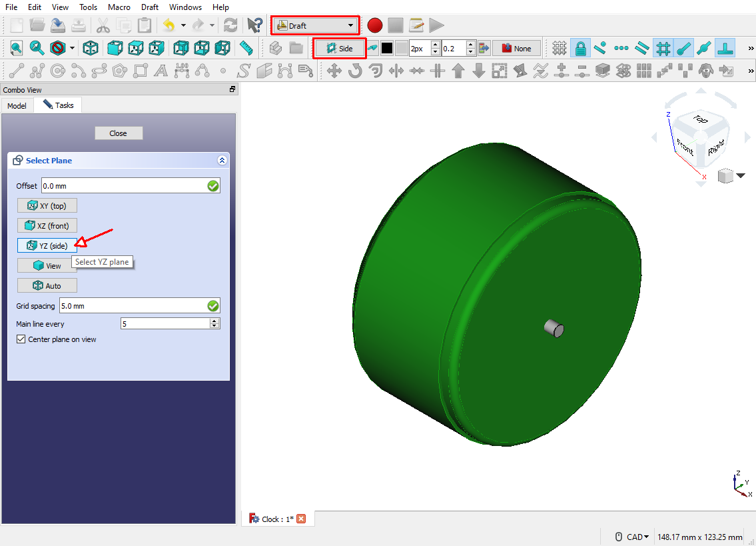
Task: Open the Draft workbench selector
Action: pos(315,25)
